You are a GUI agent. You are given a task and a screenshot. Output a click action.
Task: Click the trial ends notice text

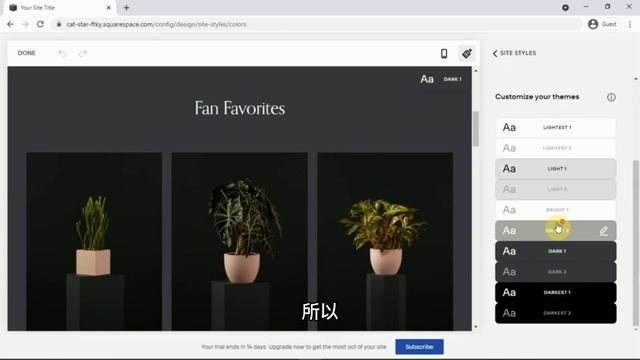[x=294, y=347]
